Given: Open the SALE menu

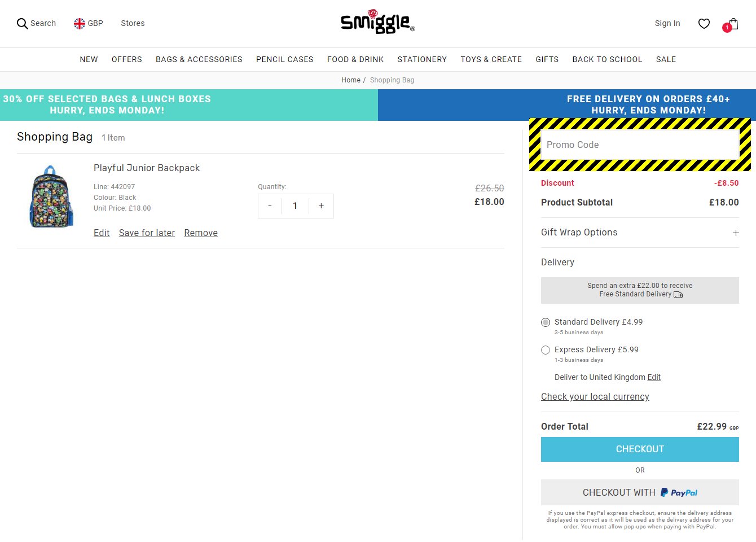Looking at the screenshot, I should tap(666, 59).
